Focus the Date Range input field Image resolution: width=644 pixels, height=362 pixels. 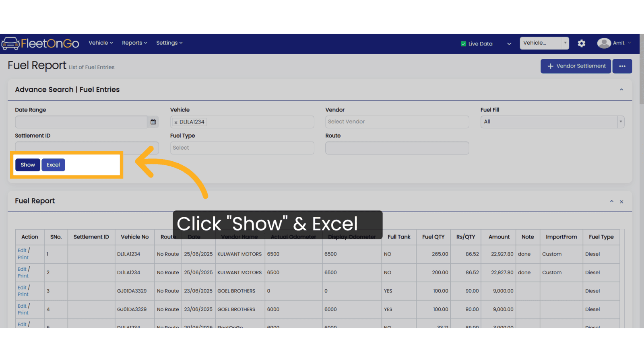pyautogui.click(x=81, y=122)
